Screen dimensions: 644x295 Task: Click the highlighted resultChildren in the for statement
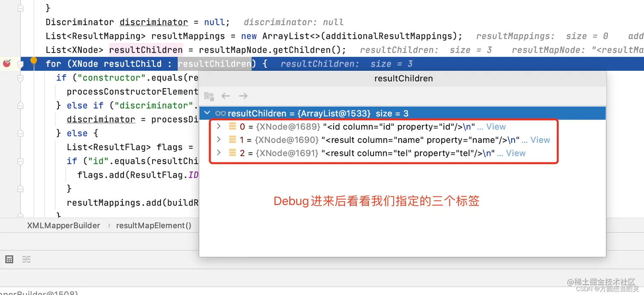click(215, 64)
